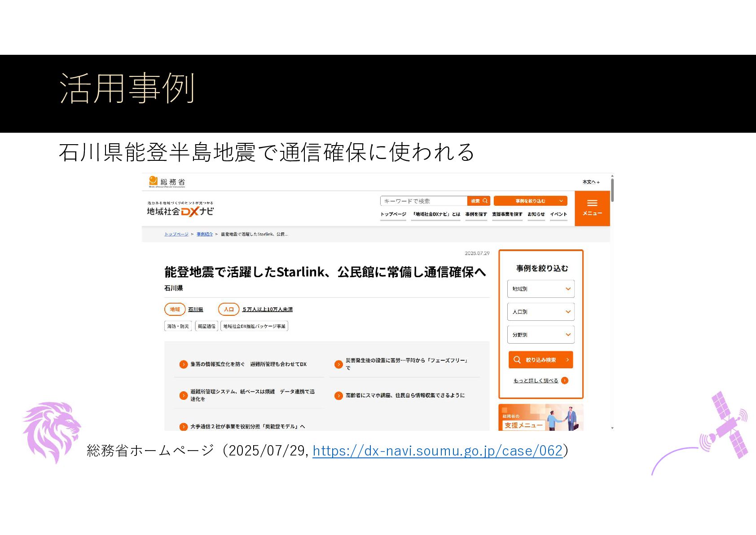This screenshot has width=756, height=535.
Task: Click the 衛星通信 tag
Action: pos(207,326)
